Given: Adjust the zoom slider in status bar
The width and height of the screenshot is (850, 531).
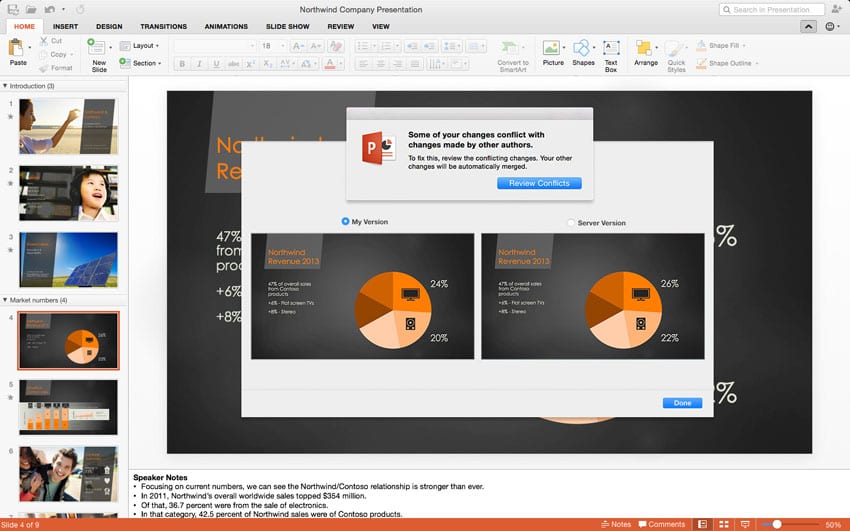Looking at the screenshot, I should coord(777,524).
